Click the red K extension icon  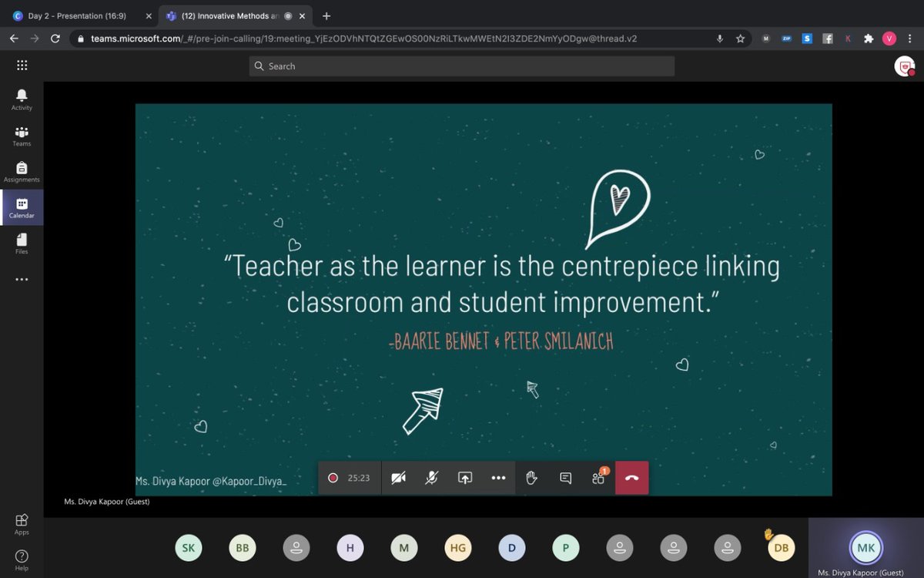tap(848, 39)
